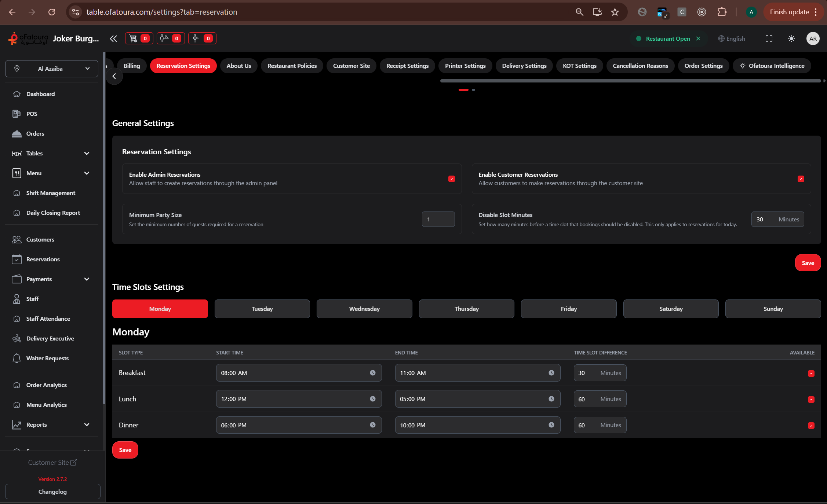Disable Enable Admin Reservations
Screen dimensions: 827x504
click(451, 179)
